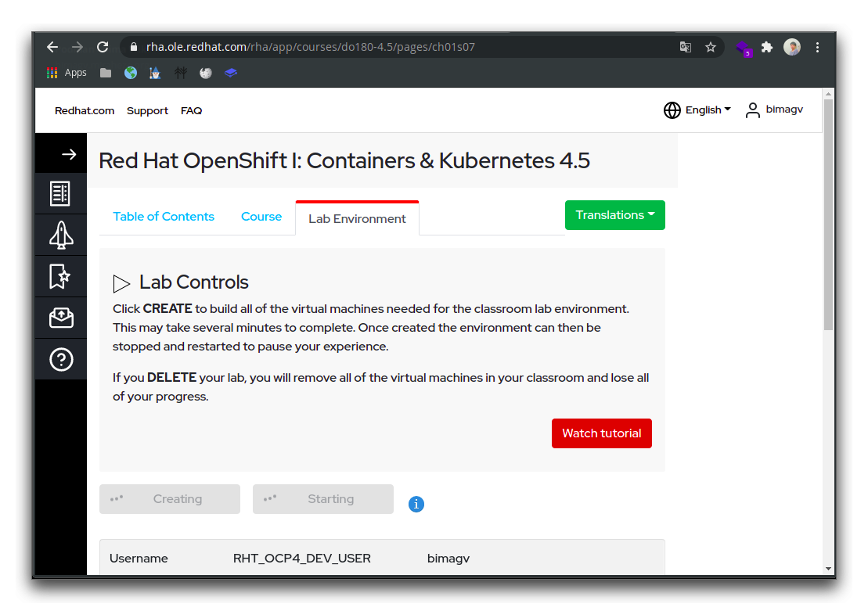Click the tree-shaped bookmark icon

click(181, 73)
